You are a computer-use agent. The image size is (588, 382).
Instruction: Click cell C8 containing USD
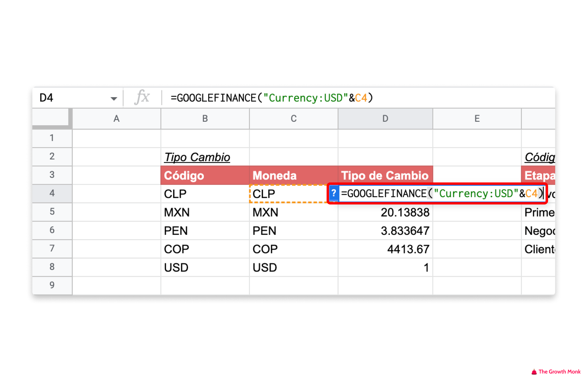[x=294, y=267]
